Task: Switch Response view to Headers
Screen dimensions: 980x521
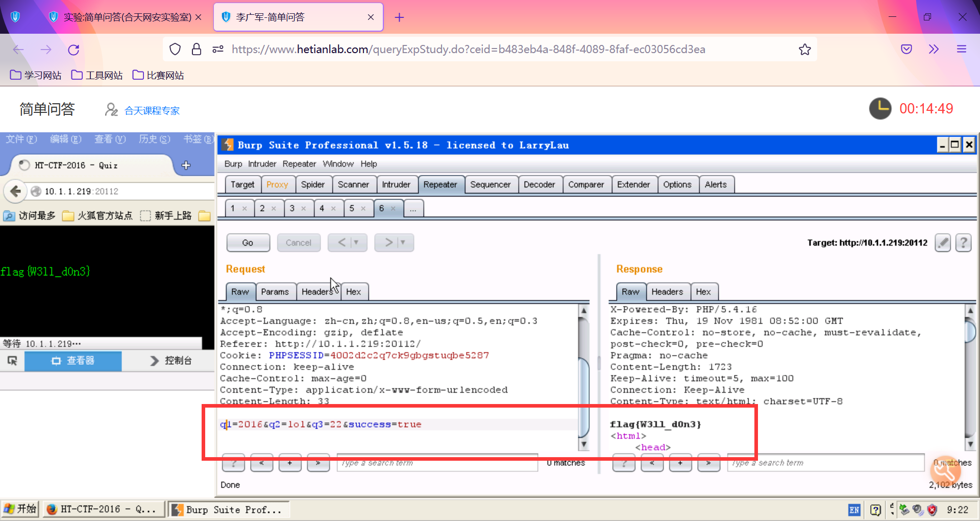Action: coord(667,292)
